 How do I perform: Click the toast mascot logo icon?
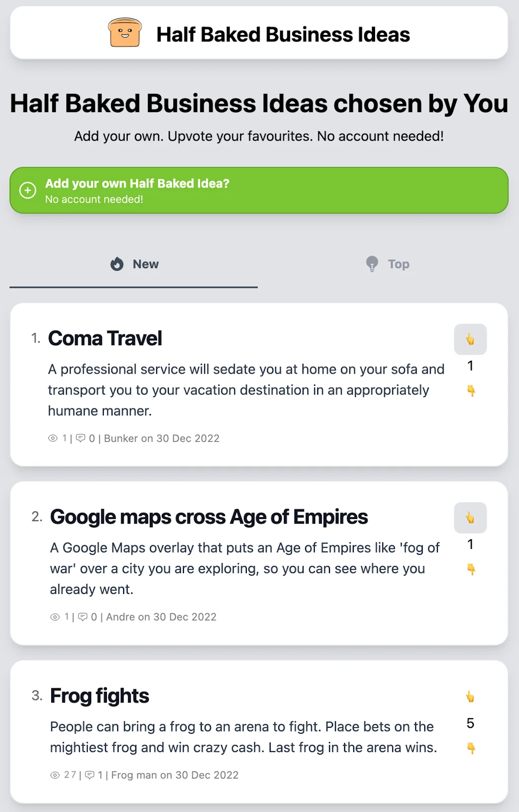[125, 33]
